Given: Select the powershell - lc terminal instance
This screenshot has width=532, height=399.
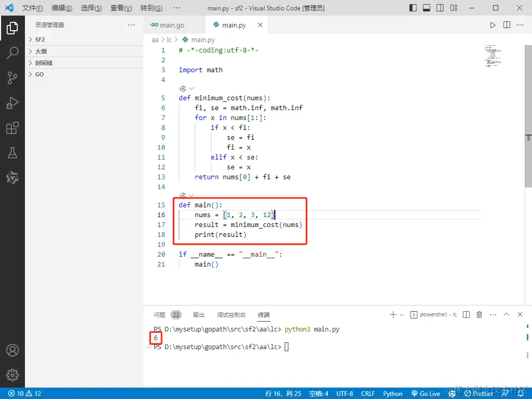Looking at the screenshot, I should (x=433, y=314).
